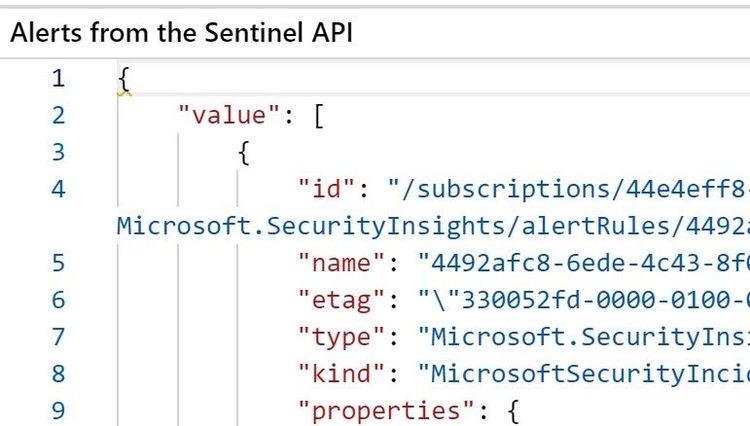Click line number 3 in gutter
The width and height of the screenshot is (750, 426).
click(x=58, y=153)
